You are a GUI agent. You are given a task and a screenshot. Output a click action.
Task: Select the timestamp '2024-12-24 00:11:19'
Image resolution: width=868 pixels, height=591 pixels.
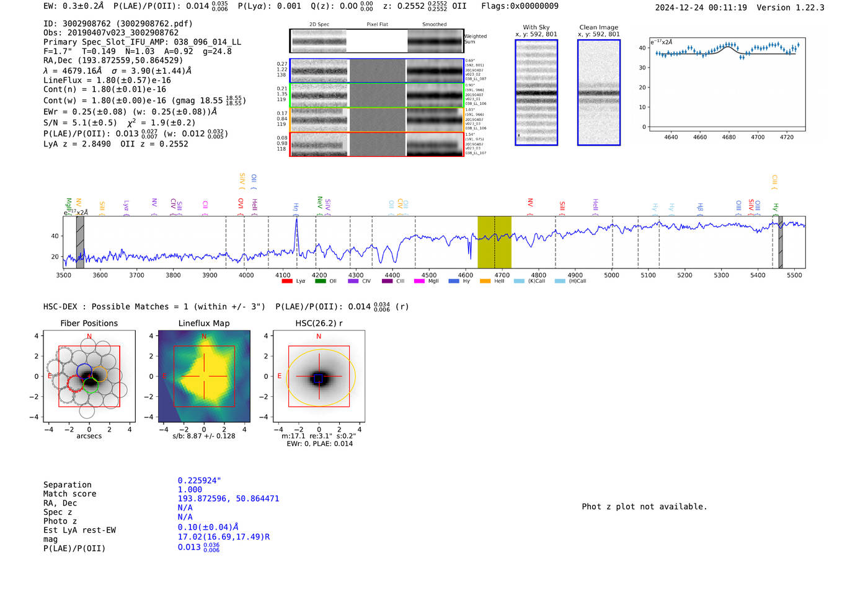[x=701, y=7]
